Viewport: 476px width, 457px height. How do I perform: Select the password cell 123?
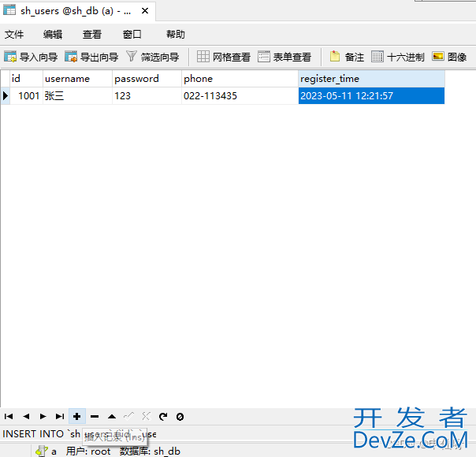tap(147, 96)
